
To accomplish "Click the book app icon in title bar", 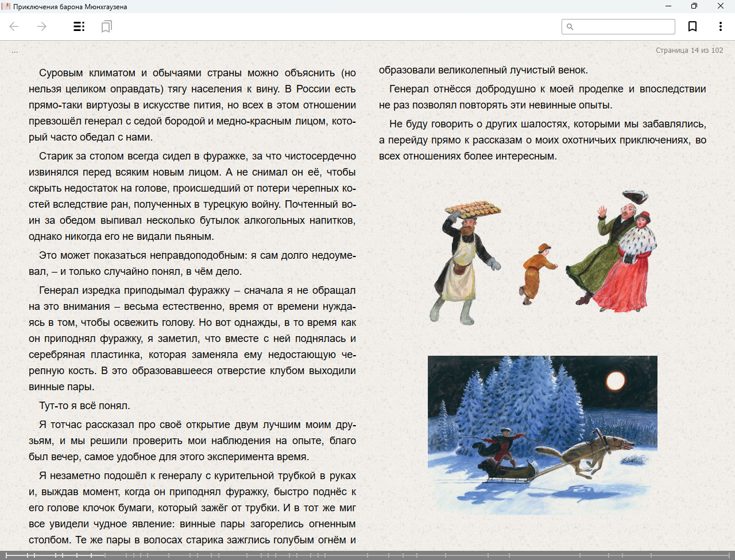I will (x=6, y=6).
